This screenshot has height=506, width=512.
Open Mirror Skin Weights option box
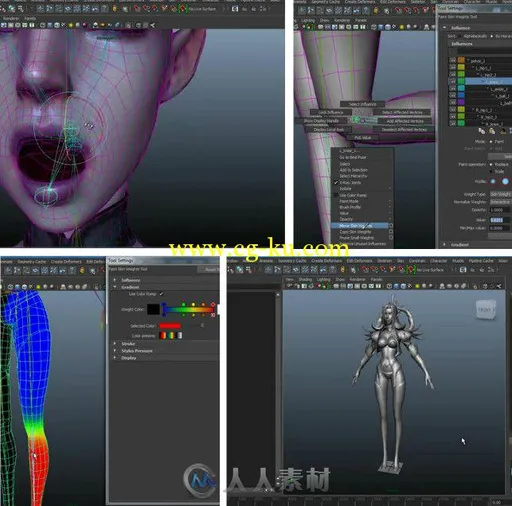click(x=391, y=226)
